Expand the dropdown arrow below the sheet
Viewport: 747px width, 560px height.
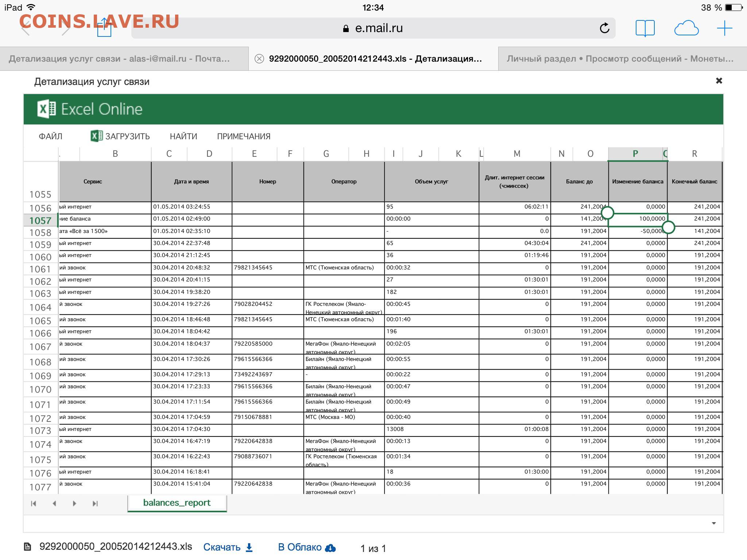714,524
